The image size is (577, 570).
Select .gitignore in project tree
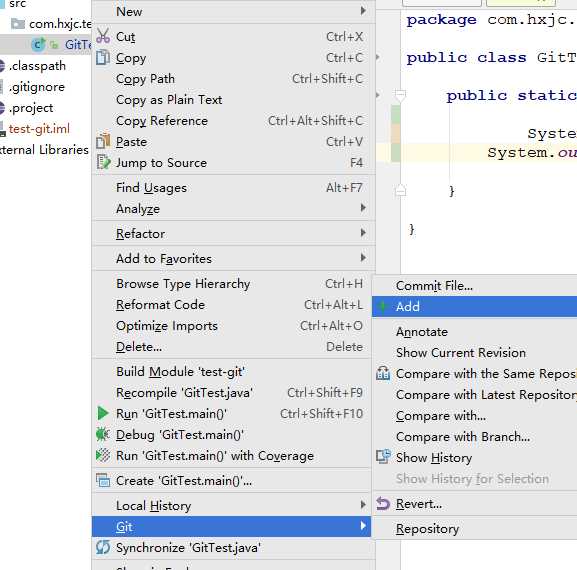coord(36,87)
